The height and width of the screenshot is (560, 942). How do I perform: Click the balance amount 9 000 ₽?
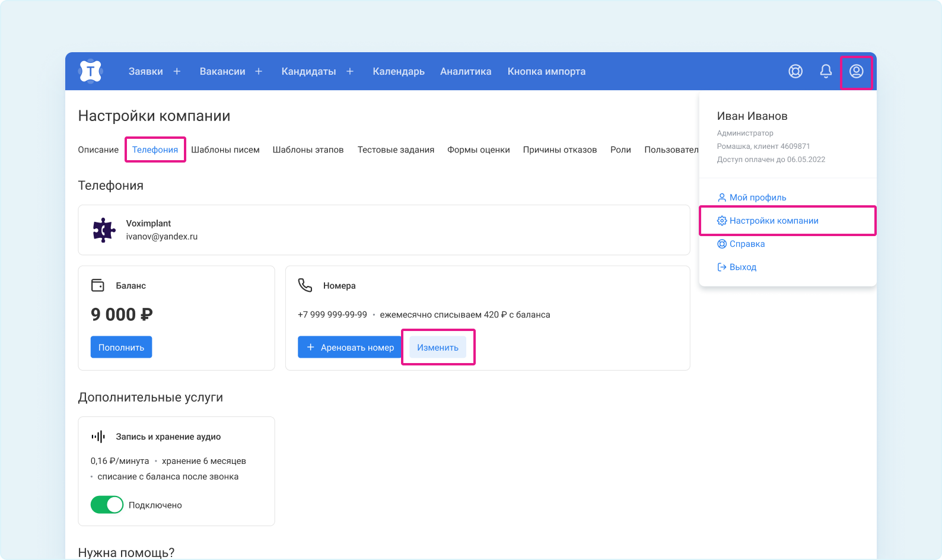(122, 314)
